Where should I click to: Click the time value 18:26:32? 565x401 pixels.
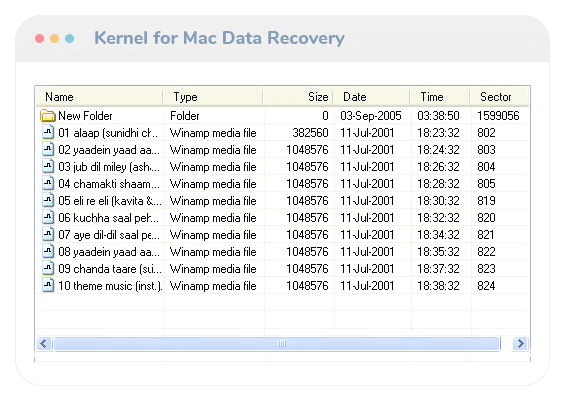tap(438, 166)
